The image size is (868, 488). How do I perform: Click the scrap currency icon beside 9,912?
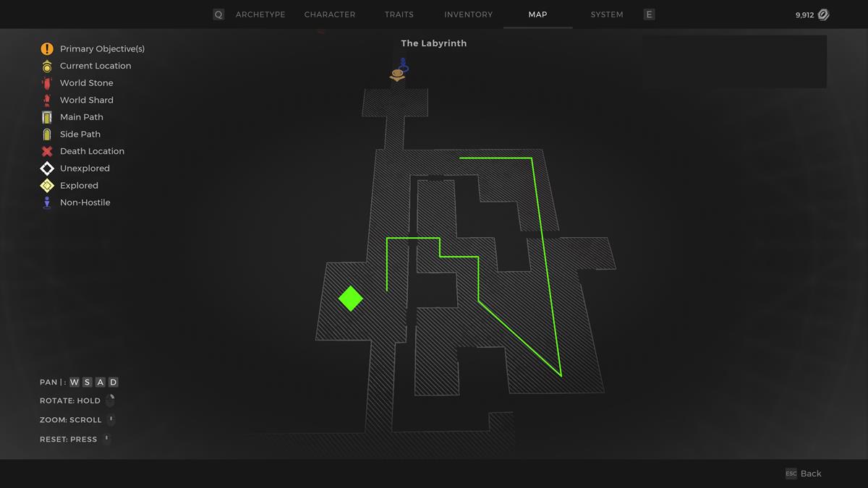823,14
